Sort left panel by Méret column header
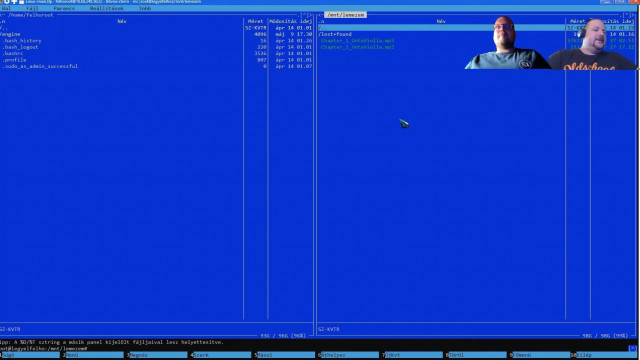640x360 pixels. (256, 21)
